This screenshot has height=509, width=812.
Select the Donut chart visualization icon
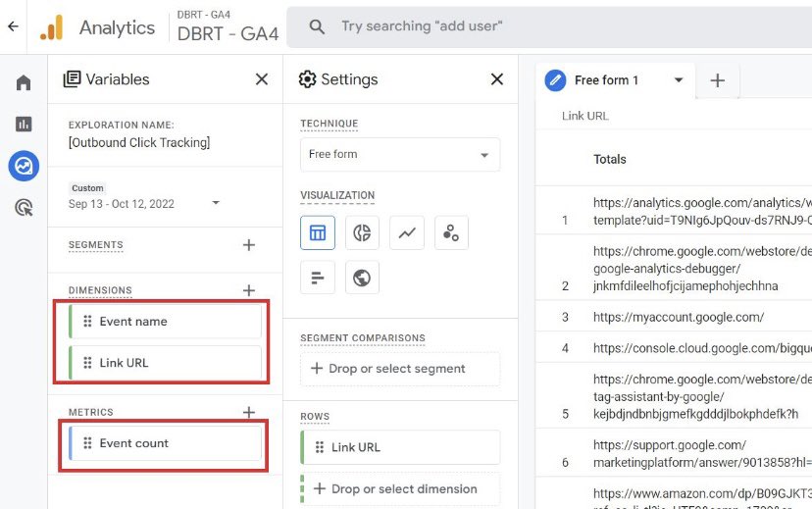coord(362,233)
